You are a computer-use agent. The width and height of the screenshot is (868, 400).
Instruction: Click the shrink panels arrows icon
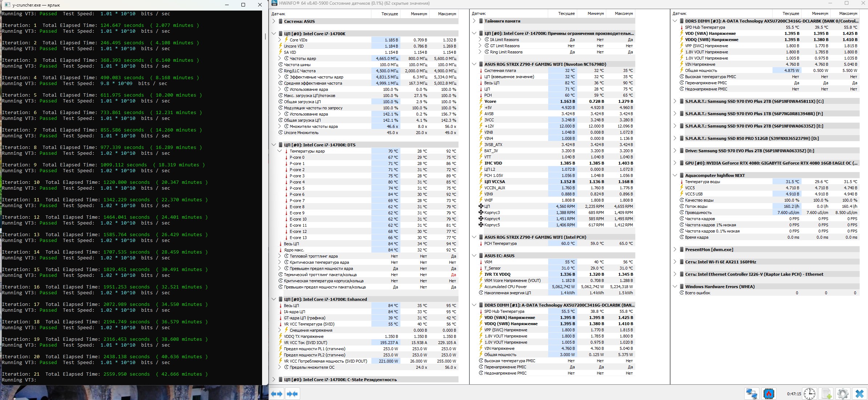292,394
